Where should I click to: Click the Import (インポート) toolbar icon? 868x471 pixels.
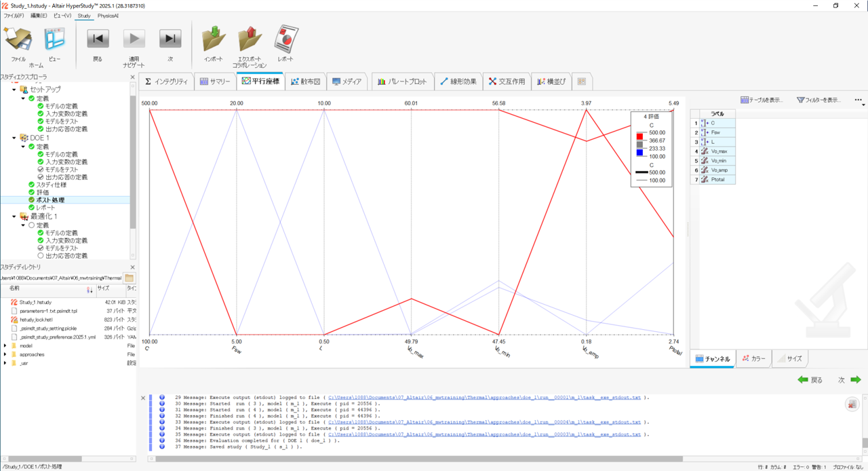coord(214,39)
